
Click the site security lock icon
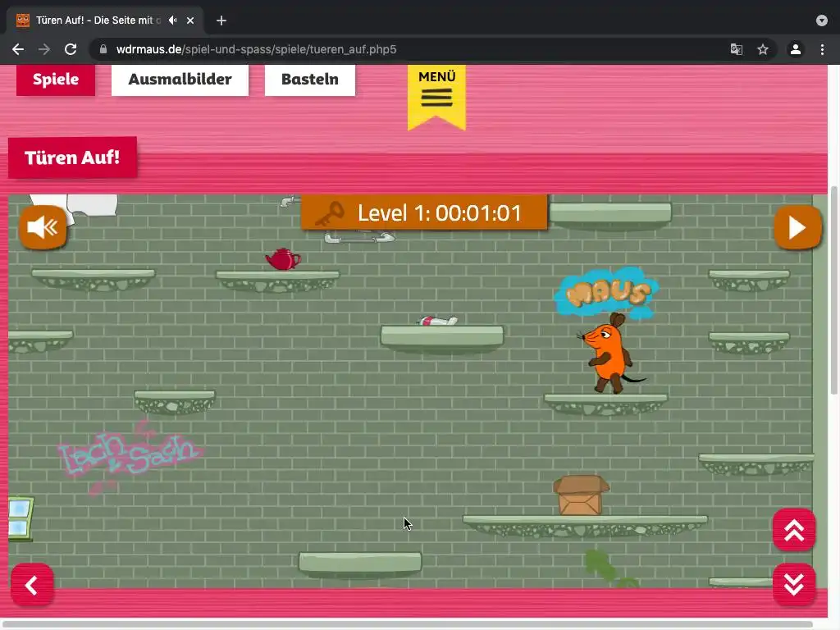[103, 49]
